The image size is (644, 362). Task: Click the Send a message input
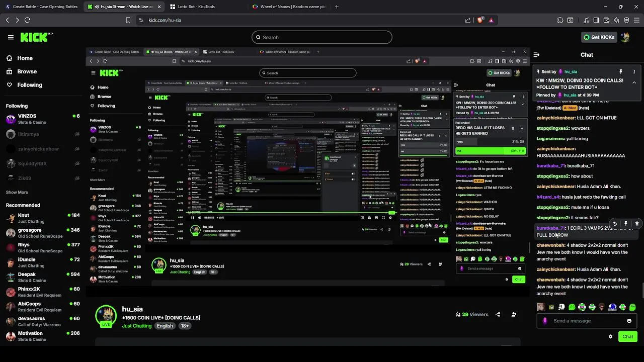[x=587, y=321]
